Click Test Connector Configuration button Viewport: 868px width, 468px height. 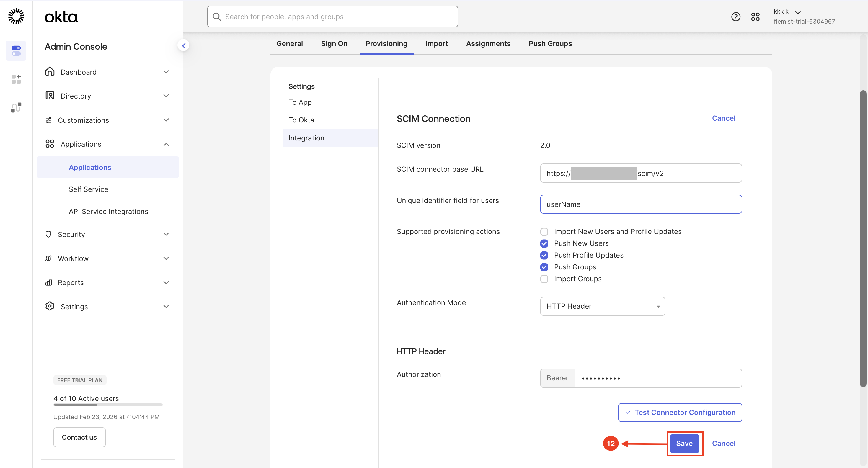click(x=680, y=412)
